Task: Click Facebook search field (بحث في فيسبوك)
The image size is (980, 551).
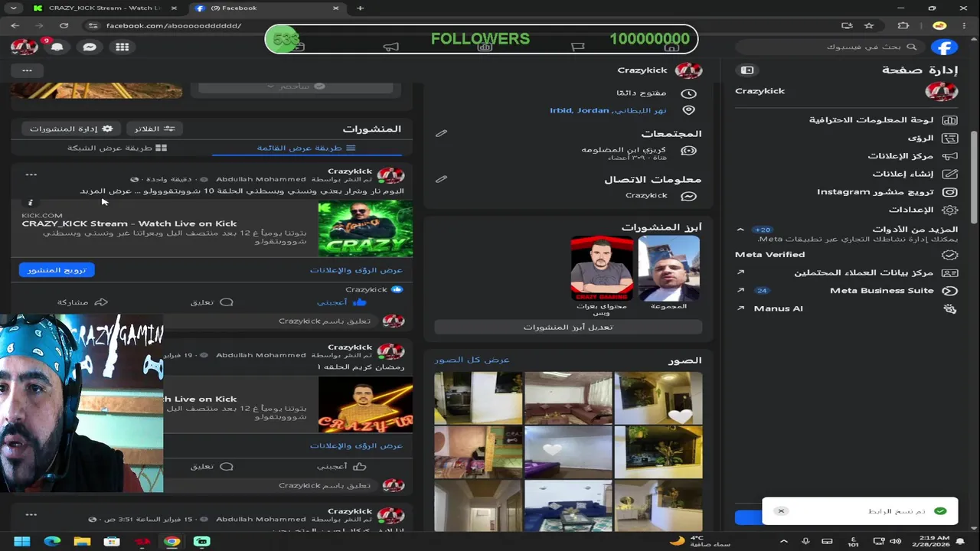Action: coord(831,47)
